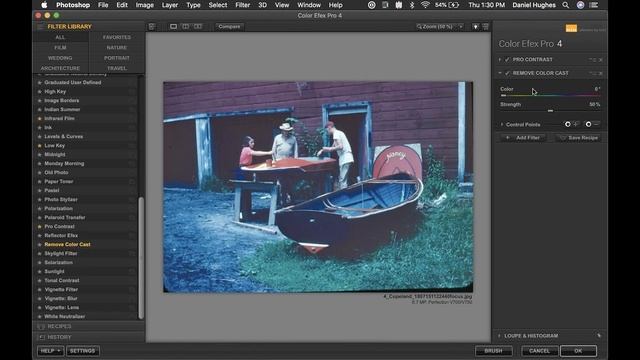The image size is (640, 360).
Task: Toggle the filter list panel icon
Action: pyautogui.click(x=152, y=27)
